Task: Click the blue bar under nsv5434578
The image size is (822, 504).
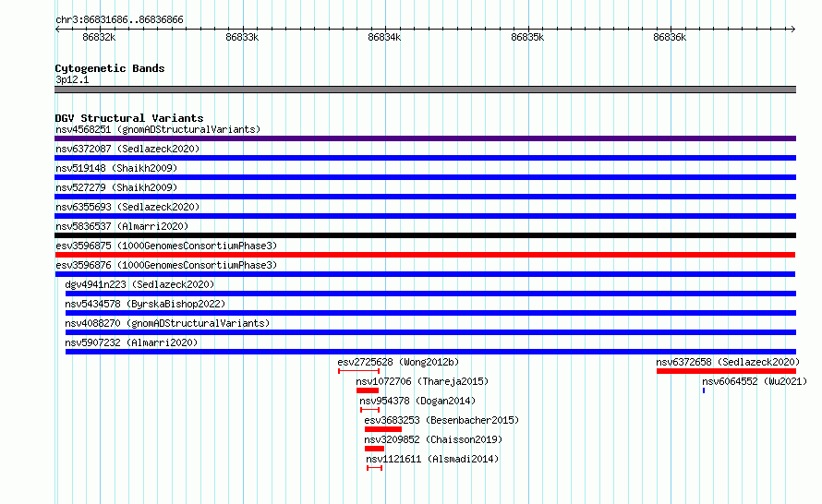Action: pos(430,313)
